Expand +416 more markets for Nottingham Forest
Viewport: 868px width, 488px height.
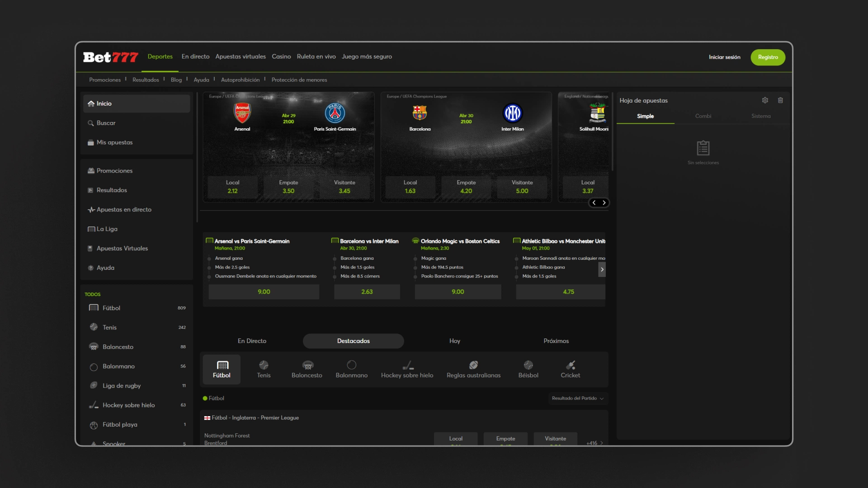pyautogui.click(x=594, y=443)
